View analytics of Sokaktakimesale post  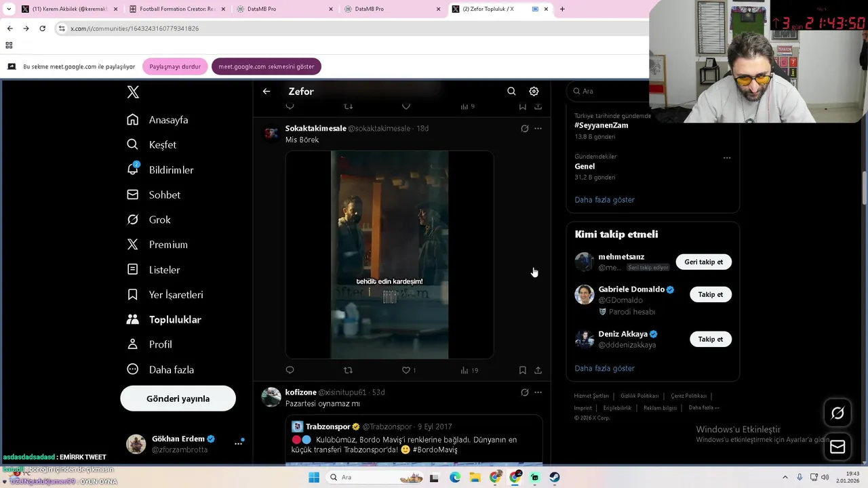click(x=469, y=370)
